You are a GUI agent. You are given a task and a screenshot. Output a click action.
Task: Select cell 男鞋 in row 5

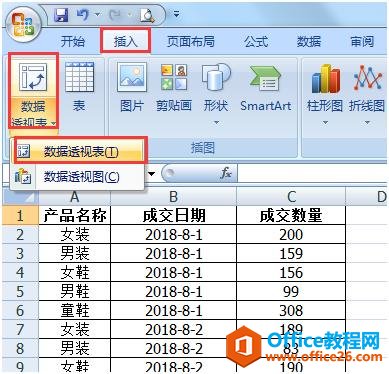coord(75,291)
